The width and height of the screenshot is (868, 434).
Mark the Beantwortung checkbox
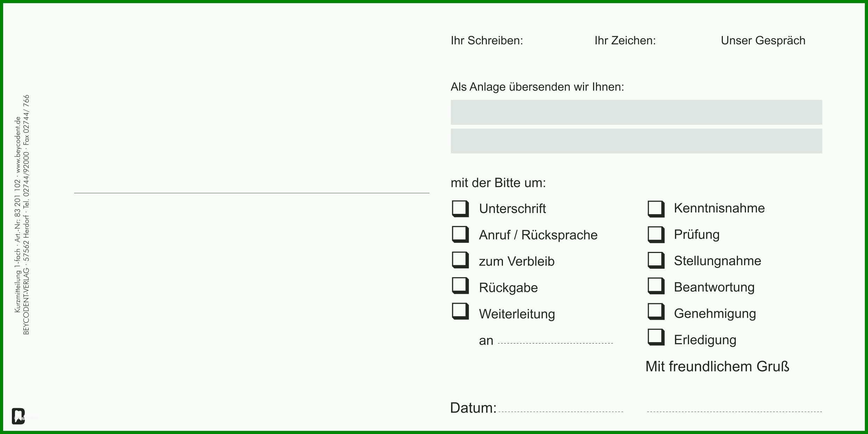(x=656, y=286)
